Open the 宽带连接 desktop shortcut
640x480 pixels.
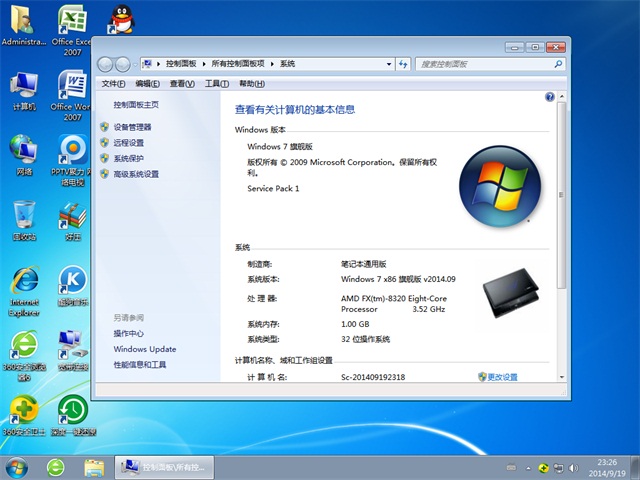pos(73,350)
